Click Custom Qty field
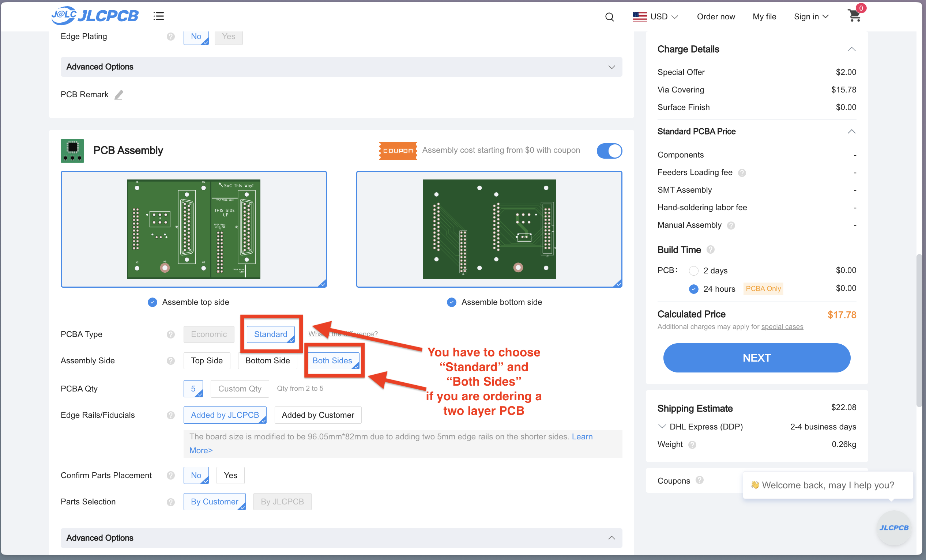926x560 pixels. (240, 389)
